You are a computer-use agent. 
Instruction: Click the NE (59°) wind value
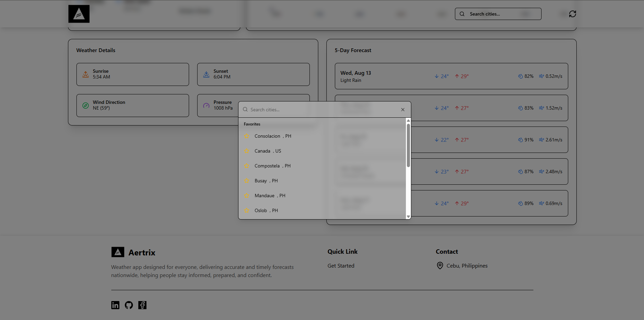pyautogui.click(x=101, y=108)
